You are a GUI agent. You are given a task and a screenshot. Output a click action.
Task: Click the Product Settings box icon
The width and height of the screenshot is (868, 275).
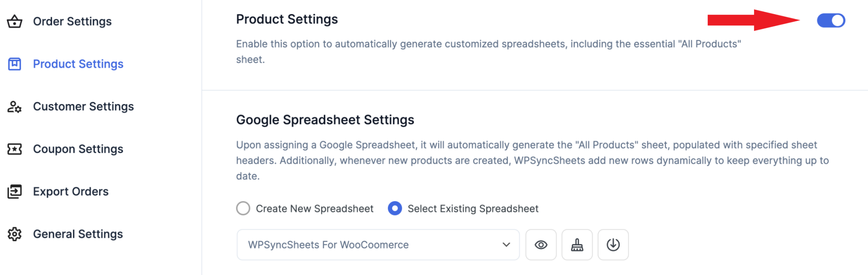[x=15, y=64]
